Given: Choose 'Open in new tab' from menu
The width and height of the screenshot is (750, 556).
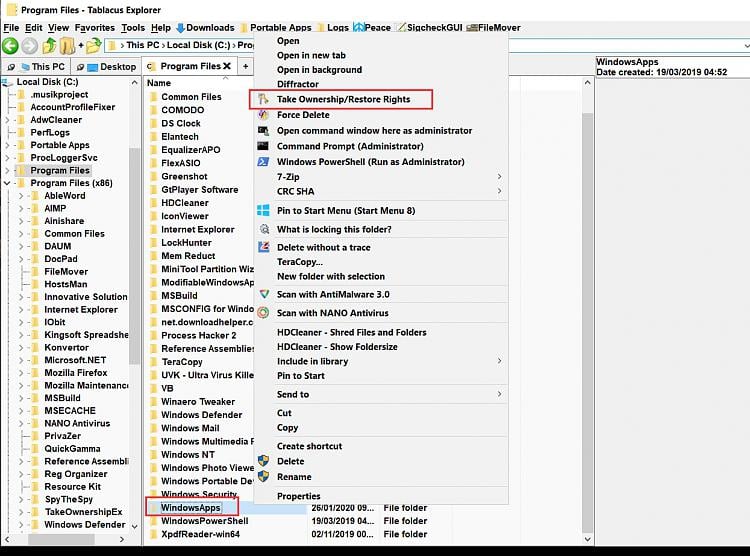Looking at the screenshot, I should [x=311, y=56].
